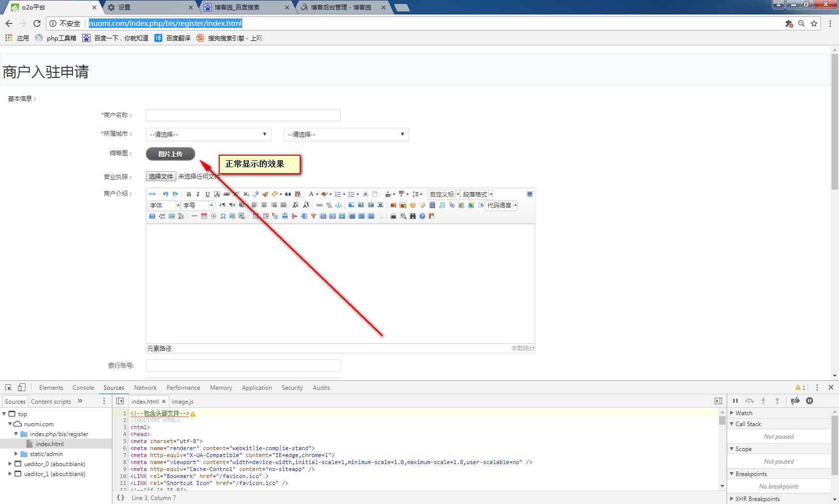Click the browser reload button

pos(37,23)
